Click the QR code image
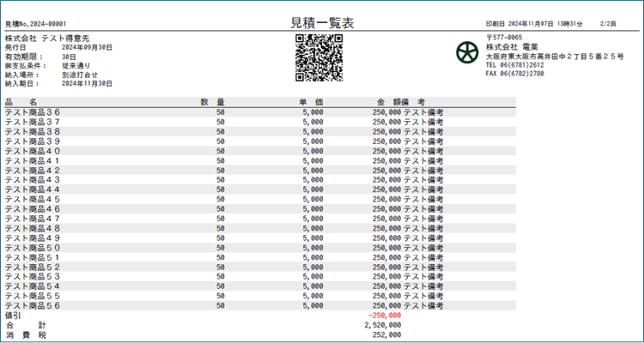This screenshot has height=343, width=644. [x=319, y=57]
